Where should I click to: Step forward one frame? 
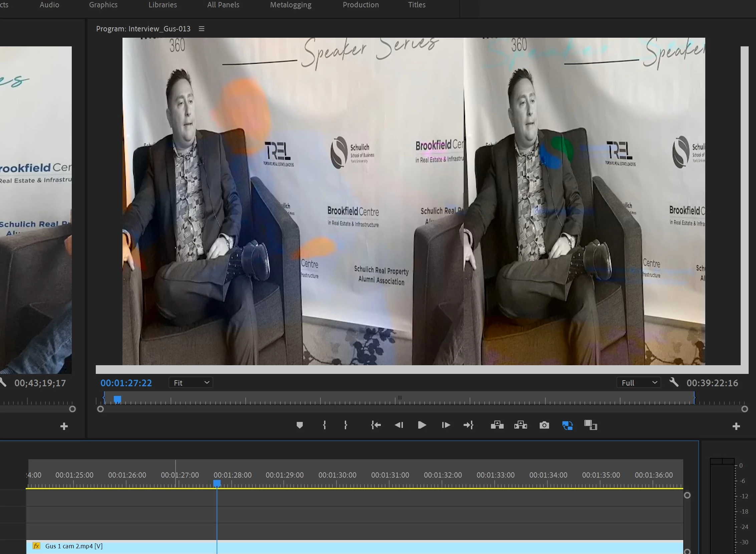[446, 425]
